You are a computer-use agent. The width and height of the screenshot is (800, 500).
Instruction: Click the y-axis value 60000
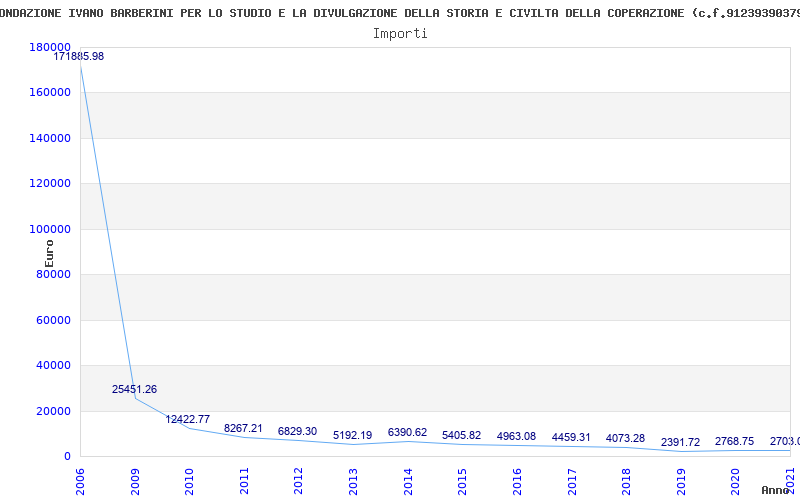point(53,320)
